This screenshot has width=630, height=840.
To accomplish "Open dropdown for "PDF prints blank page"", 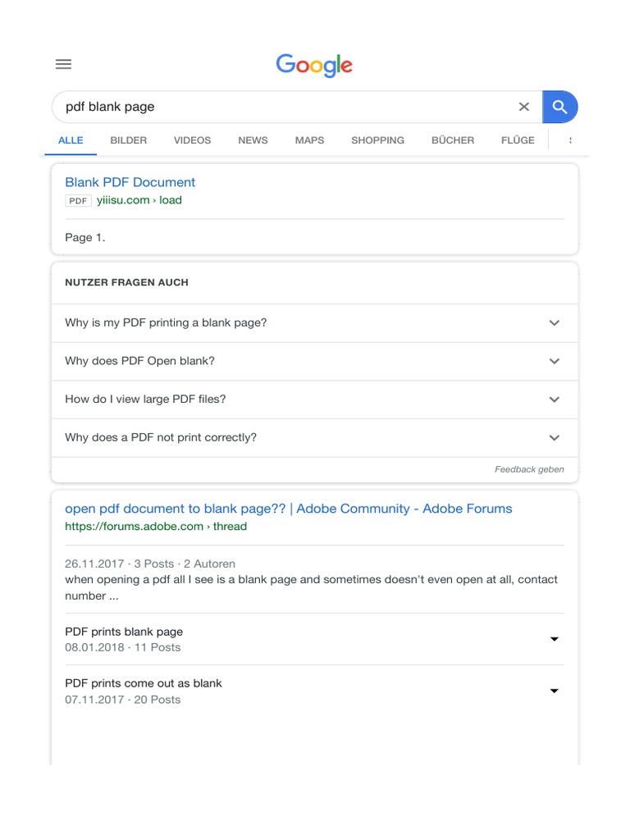I will coord(554,639).
